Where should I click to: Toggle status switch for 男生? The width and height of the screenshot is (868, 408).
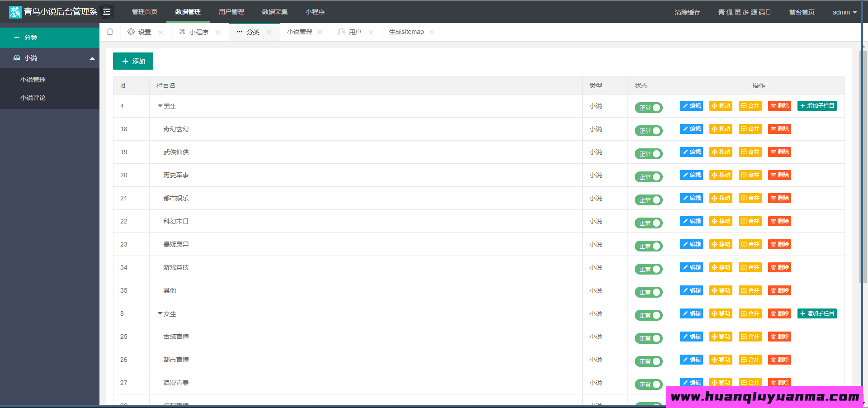tap(649, 108)
